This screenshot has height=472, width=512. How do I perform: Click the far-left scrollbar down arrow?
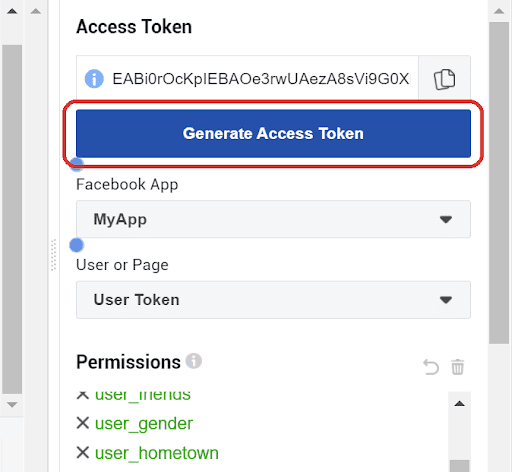[12, 405]
